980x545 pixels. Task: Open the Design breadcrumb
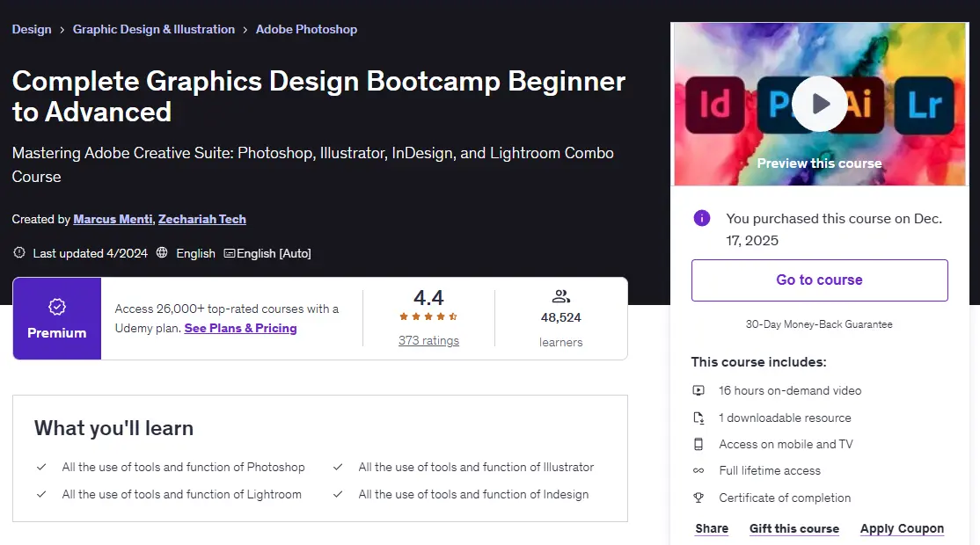[x=32, y=29]
